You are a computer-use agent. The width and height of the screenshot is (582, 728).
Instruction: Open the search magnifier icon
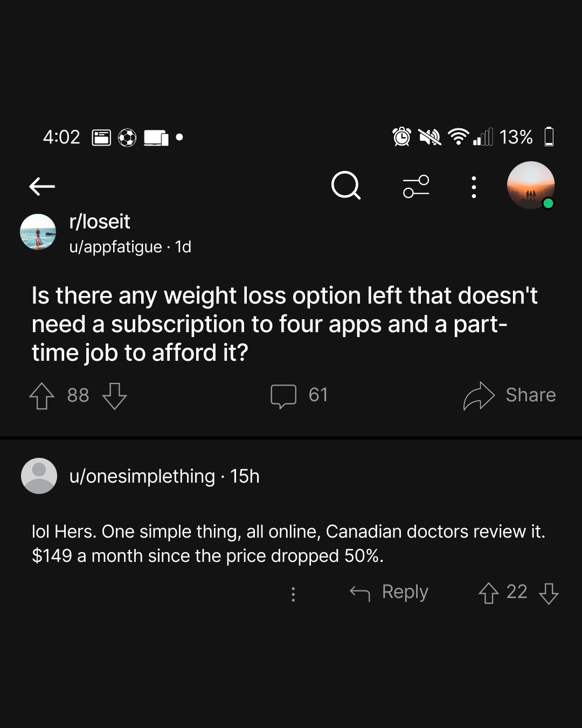[x=346, y=186]
